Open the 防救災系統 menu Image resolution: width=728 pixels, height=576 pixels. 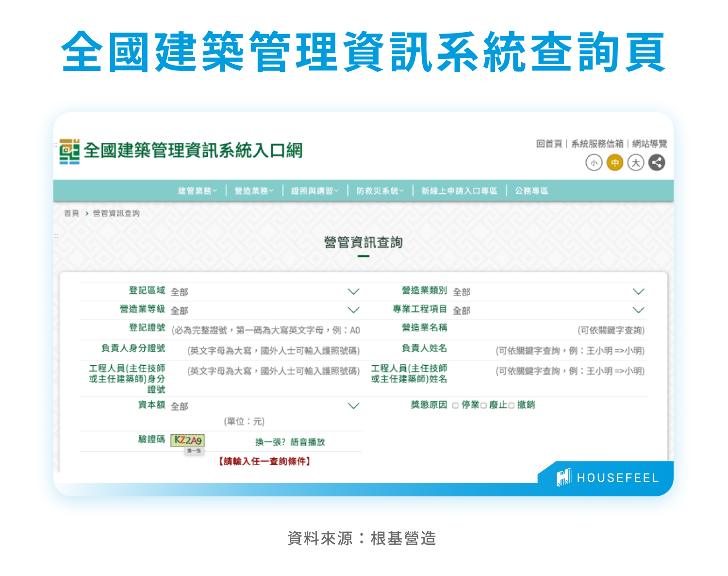click(380, 191)
